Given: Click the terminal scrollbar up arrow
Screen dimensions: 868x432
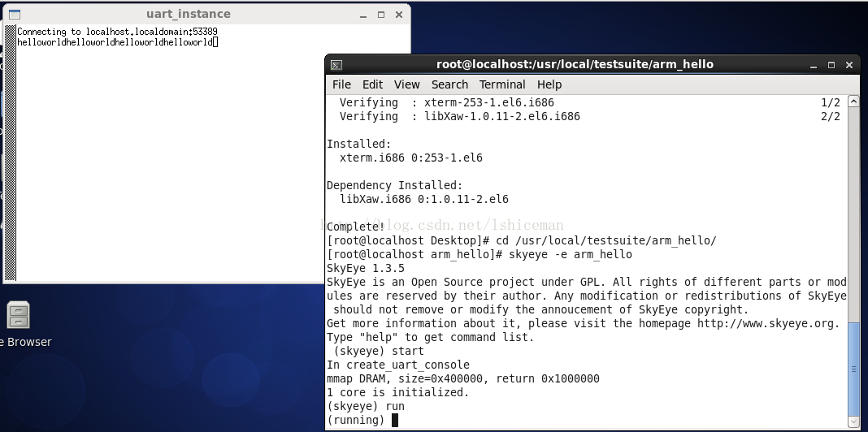Looking at the screenshot, I should point(853,102).
